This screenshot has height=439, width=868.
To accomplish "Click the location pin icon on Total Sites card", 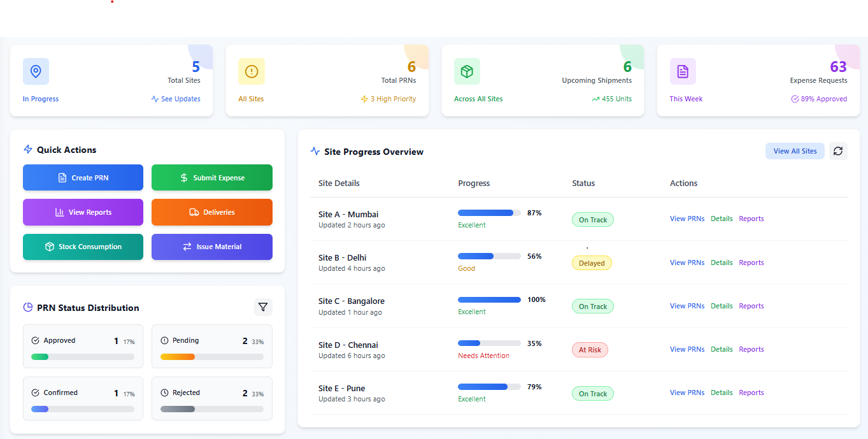I will point(36,71).
